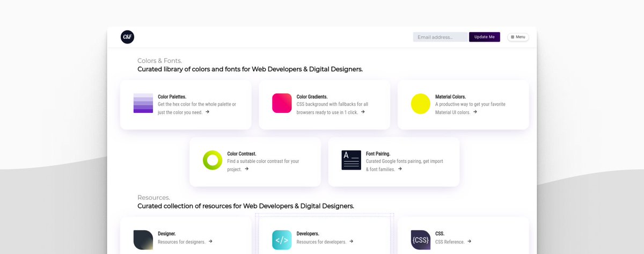Screen dimensions: 644x254
Task: Open the Color Contrast title link
Action: (x=241, y=154)
